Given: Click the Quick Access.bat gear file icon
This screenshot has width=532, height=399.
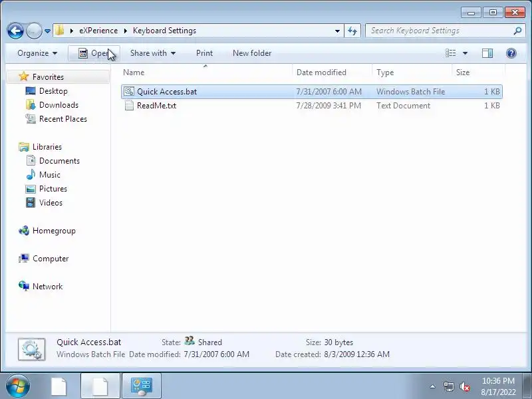Looking at the screenshot, I should [x=129, y=91].
